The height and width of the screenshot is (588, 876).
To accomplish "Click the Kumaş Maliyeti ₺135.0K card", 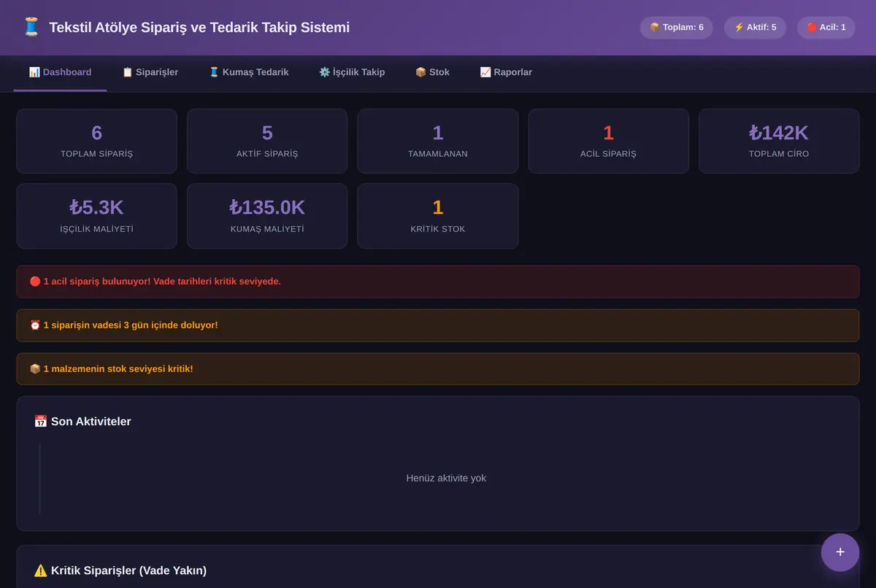I will pyautogui.click(x=267, y=216).
